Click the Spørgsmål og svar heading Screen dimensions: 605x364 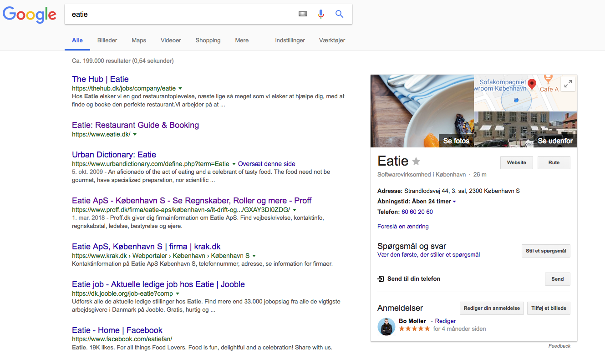point(412,246)
